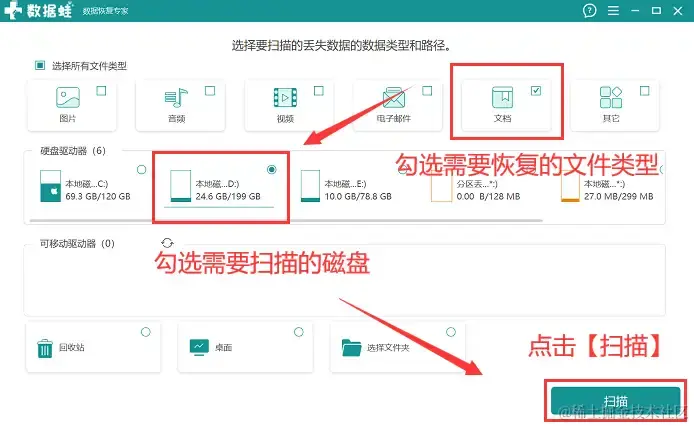Click the 0.00 B/128 MB text
694x426 pixels.
click(488, 196)
